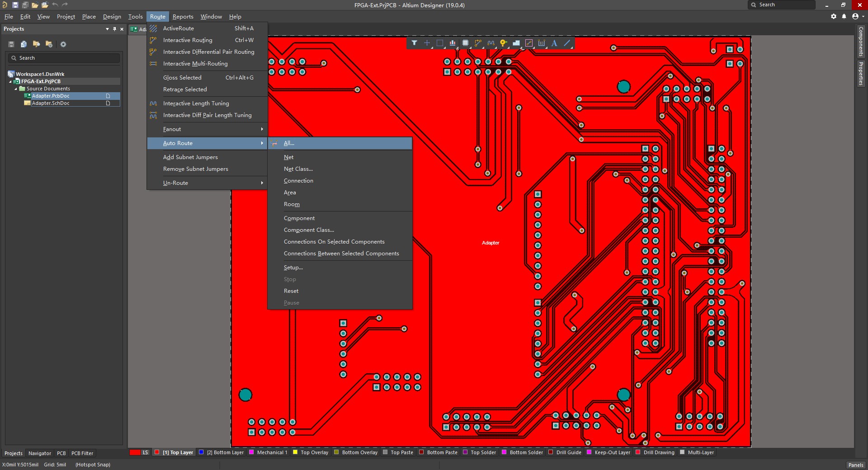Toggle Bottom Layer color box
Viewport: 868px width, 470px height.
pos(202,452)
